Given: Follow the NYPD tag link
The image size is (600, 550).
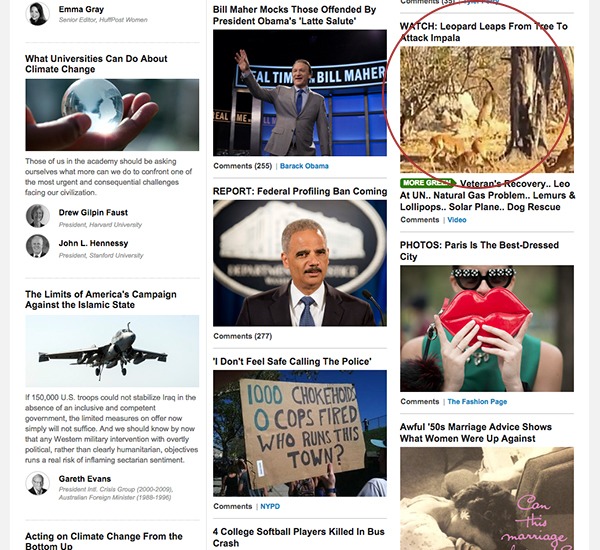Looking at the screenshot, I should (270, 506).
